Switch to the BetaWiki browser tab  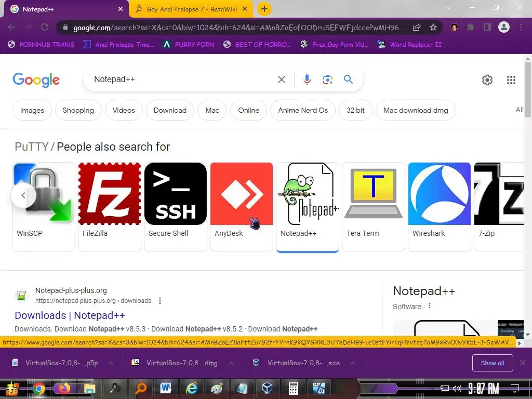coord(191,9)
